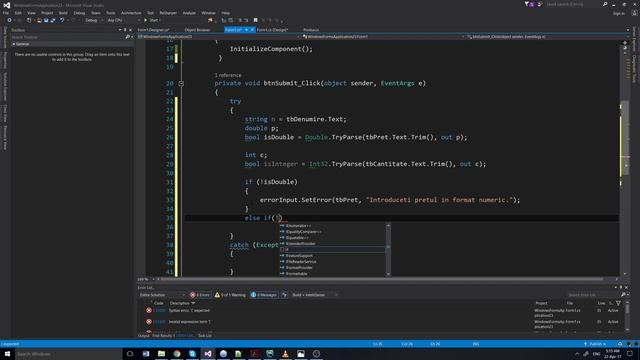Click the Start debugging button
Image resolution: width=640 pixels, height=360 pixels.
152,20
